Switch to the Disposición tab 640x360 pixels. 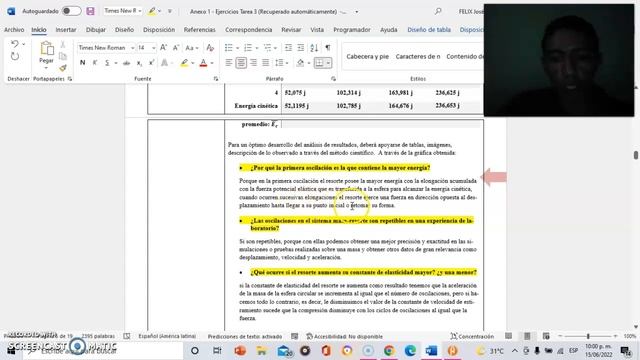point(159,30)
